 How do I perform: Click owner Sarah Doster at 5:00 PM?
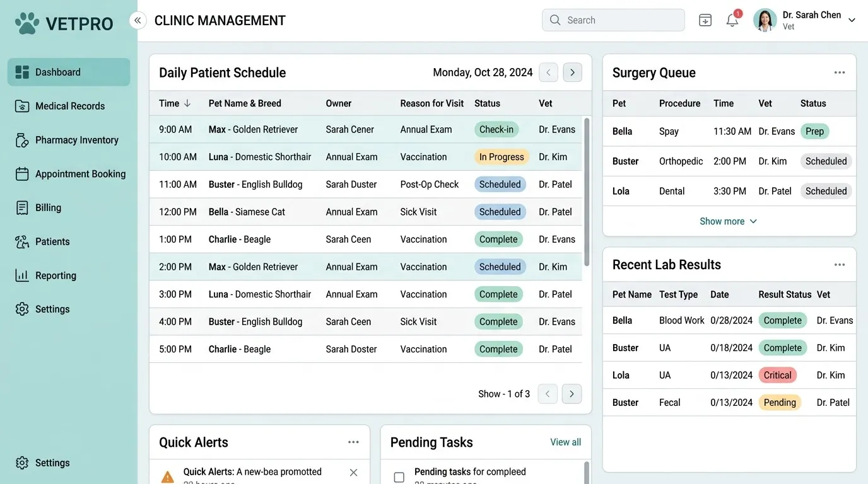(351, 349)
